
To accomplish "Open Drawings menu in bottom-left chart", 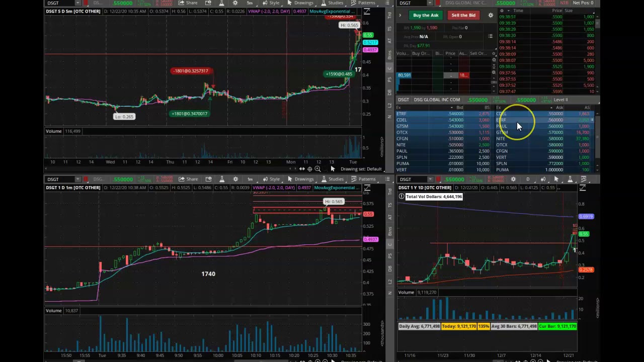I will pos(301,179).
